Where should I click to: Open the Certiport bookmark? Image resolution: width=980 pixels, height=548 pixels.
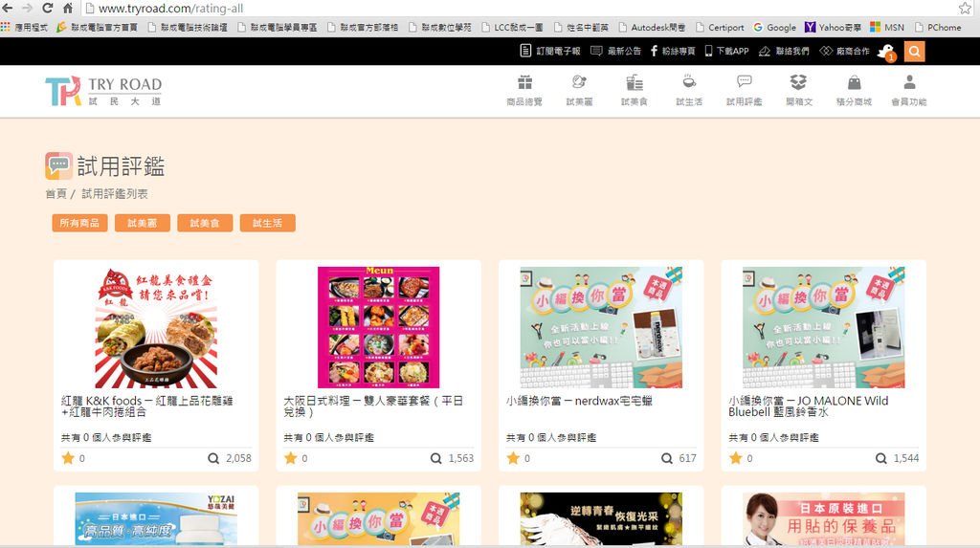tap(720, 28)
